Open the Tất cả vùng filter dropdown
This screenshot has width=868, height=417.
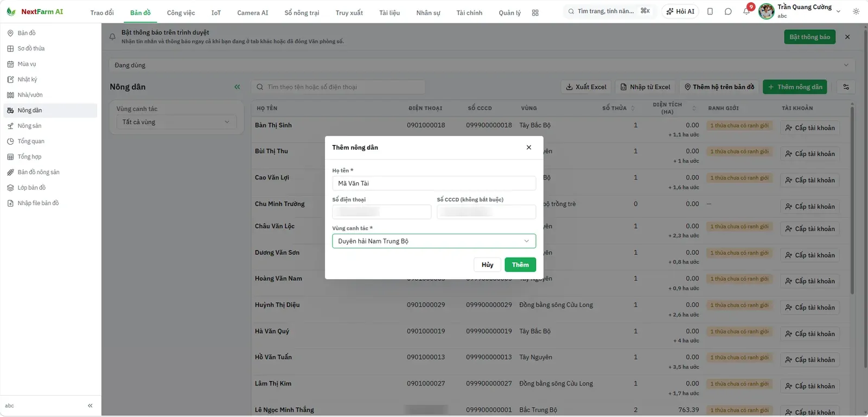point(176,122)
